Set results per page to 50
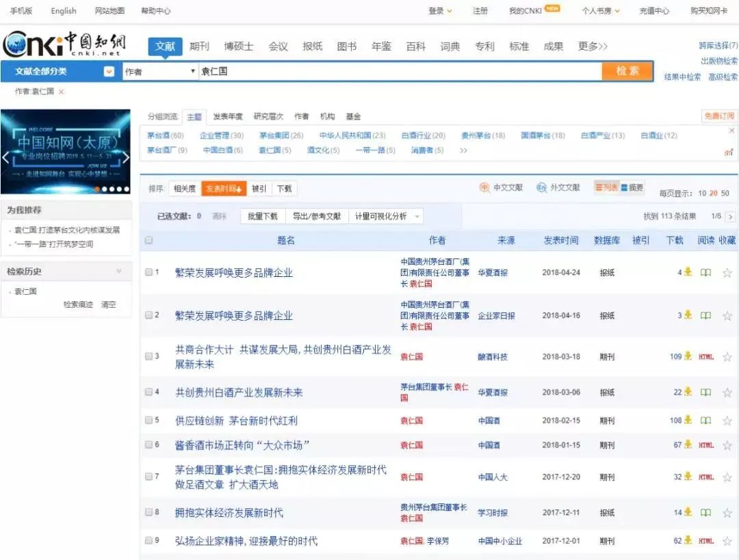Screen dimensions: 739x560 tap(725, 193)
